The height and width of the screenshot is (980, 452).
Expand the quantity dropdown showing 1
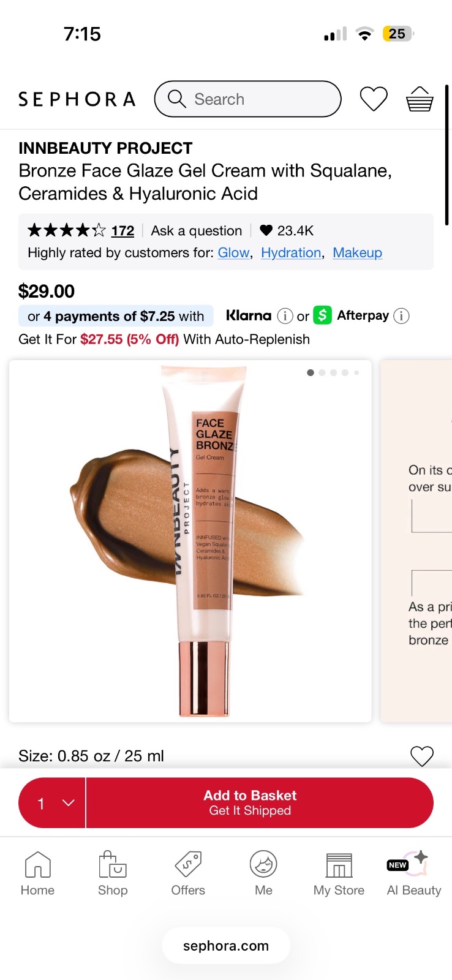point(52,803)
